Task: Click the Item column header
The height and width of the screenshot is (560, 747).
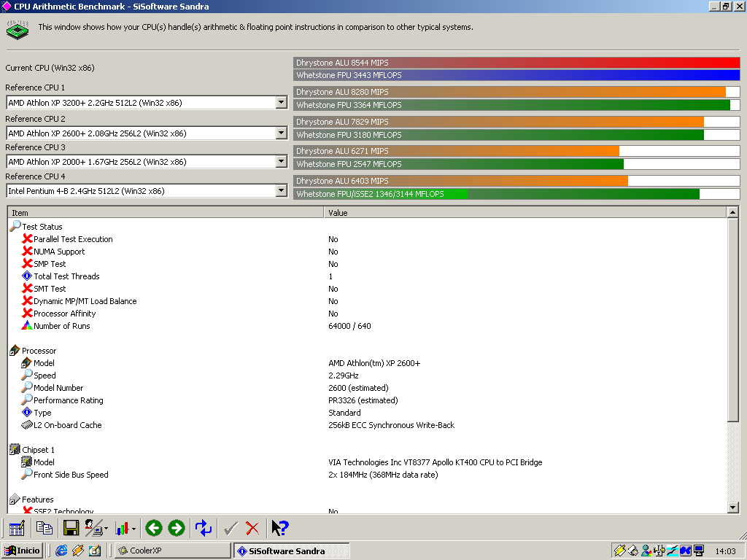Action: click(166, 213)
